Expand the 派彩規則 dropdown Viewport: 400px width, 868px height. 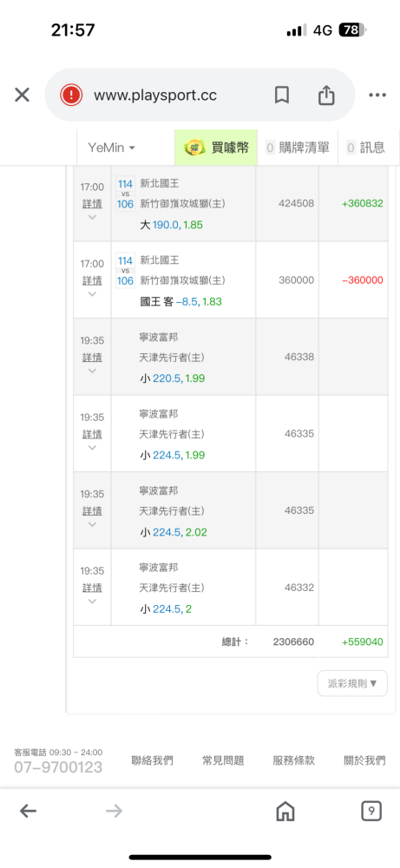[x=352, y=683]
